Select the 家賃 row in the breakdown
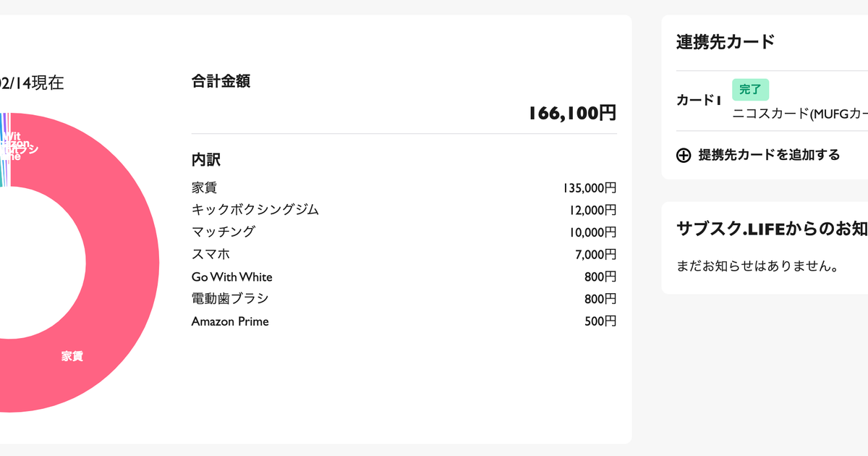 tap(404, 188)
